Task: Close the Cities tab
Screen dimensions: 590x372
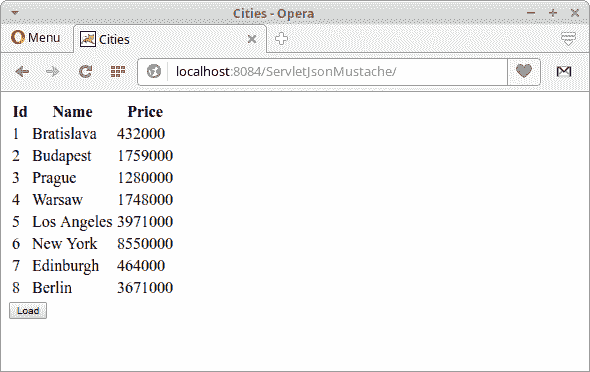Action: [x=252, y=39]
